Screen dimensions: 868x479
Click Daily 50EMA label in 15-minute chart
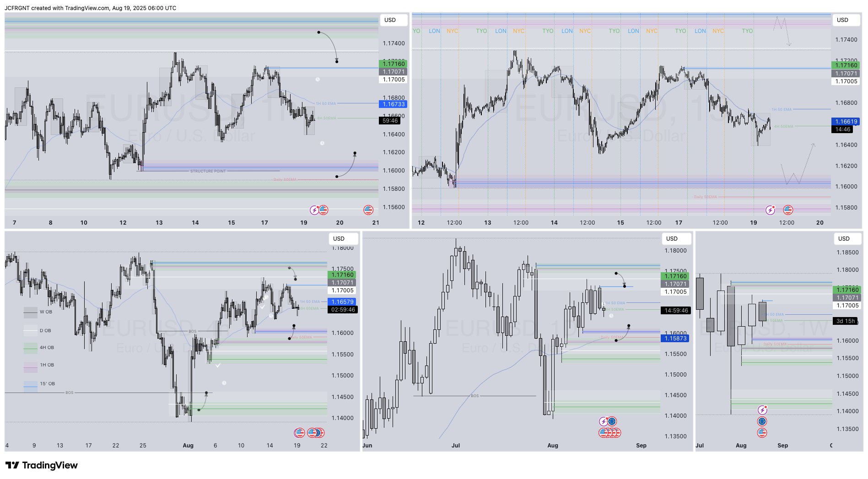click(x=706, y=197)
